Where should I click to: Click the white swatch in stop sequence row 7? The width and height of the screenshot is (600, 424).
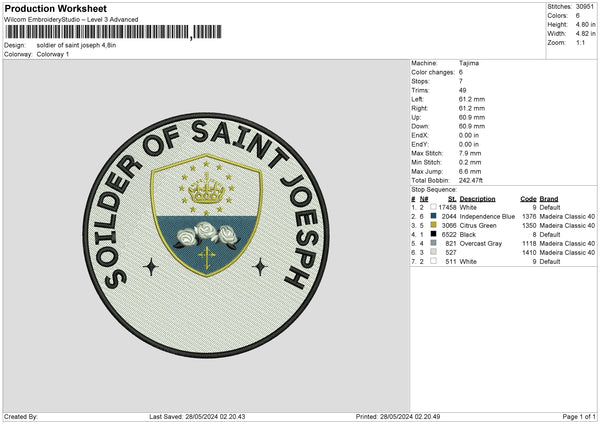pos(433,261)
